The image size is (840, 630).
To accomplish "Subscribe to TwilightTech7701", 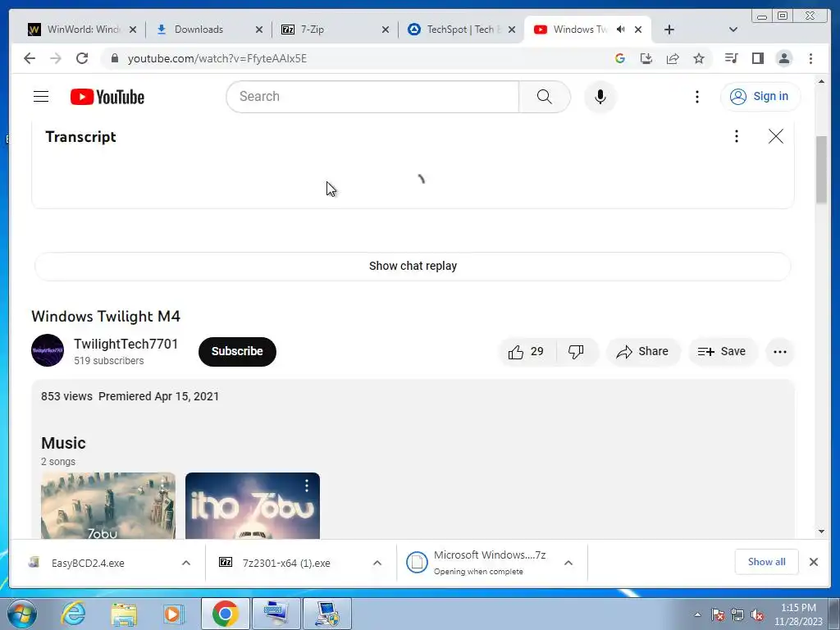I will pyautogui.click(x=237, y=351).
